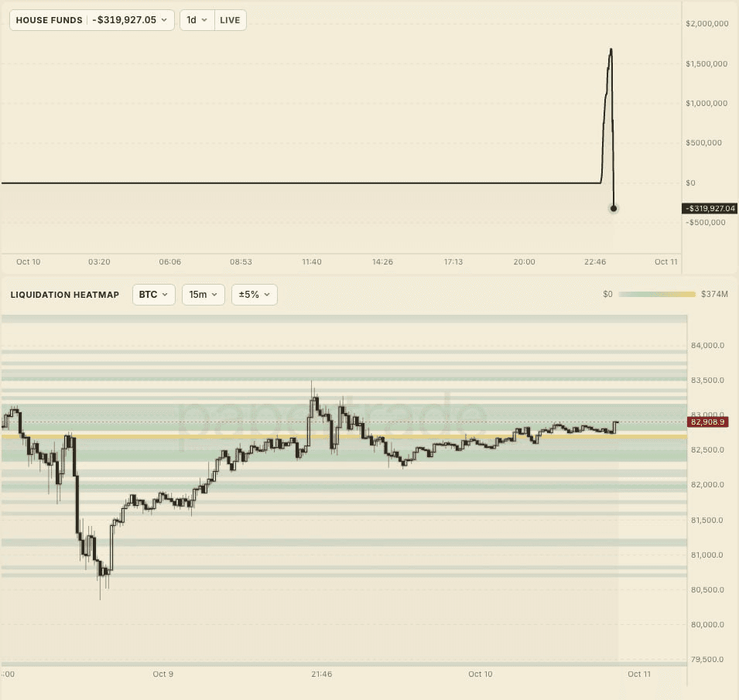The width and height of the screenshot is (739, 700).
Task: Click the 20:00 time label
Action: [524, 262]
